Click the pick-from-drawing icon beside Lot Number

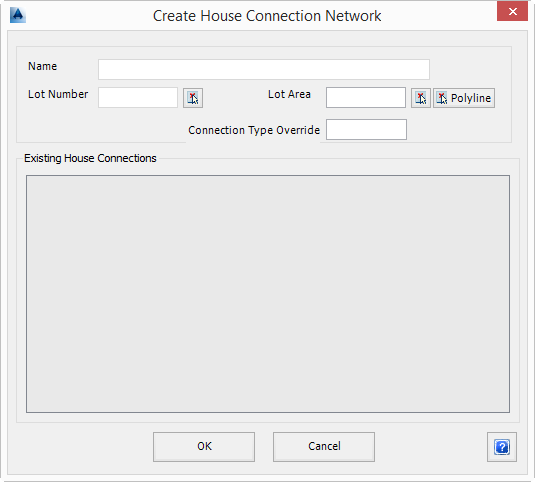point(193,98)
